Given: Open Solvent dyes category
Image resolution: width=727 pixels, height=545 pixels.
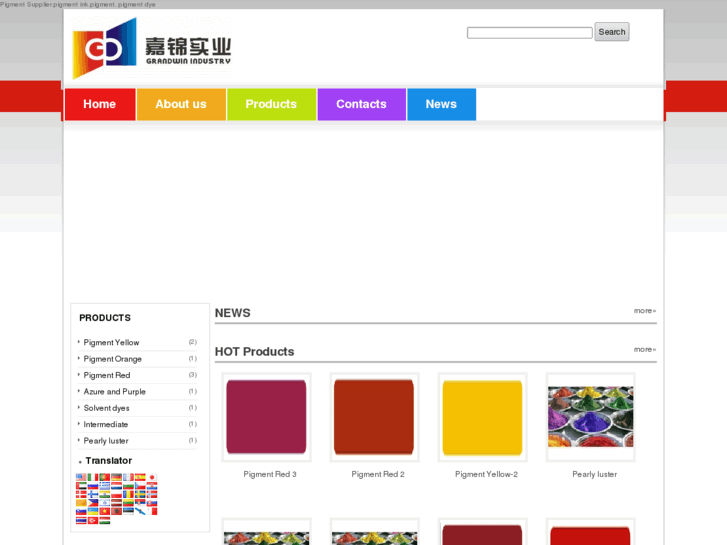Looking at the screenshot, I should point(107,408).
